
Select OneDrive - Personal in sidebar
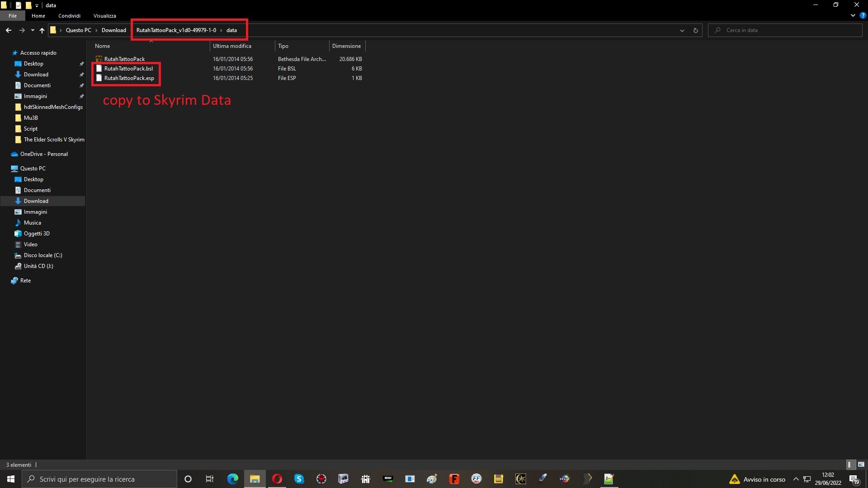pos(44,154)
